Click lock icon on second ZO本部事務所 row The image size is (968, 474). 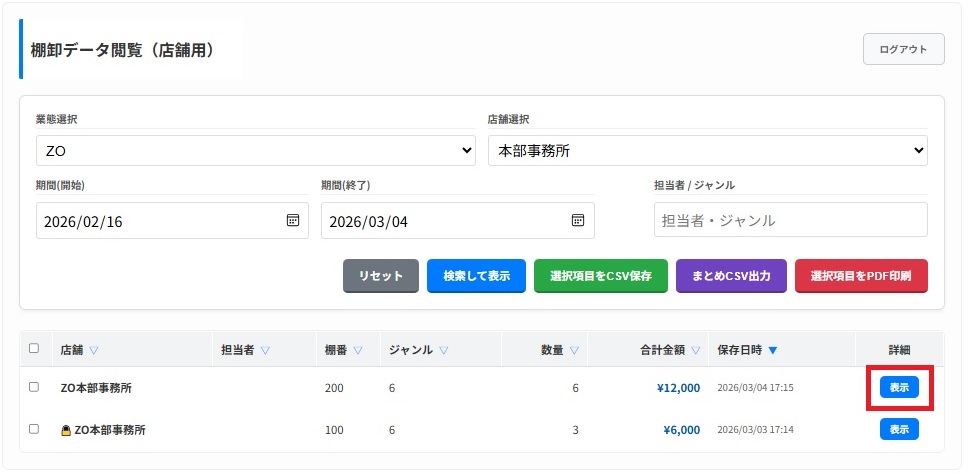(66, 430)
